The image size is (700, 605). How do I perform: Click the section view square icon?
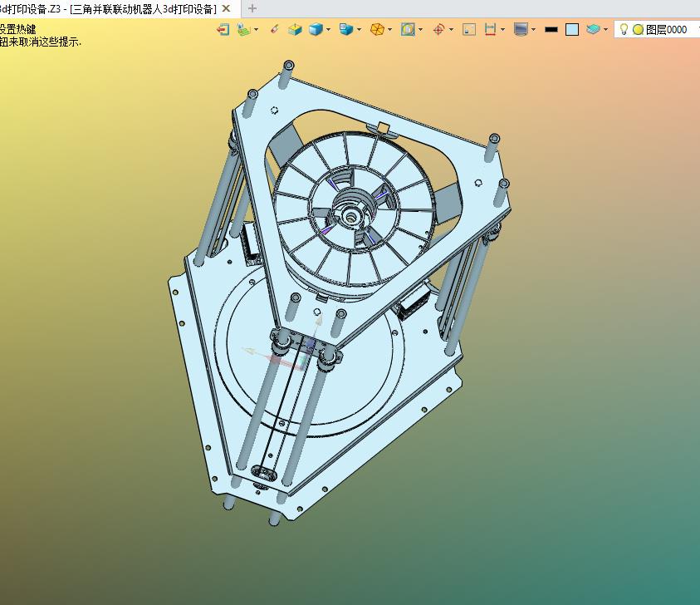tap(469, 29)
